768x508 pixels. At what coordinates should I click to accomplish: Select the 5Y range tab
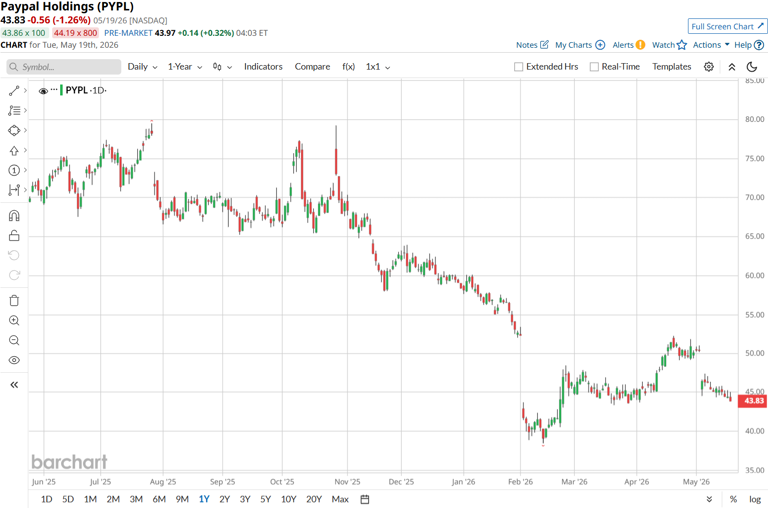(x=265, y=499)
